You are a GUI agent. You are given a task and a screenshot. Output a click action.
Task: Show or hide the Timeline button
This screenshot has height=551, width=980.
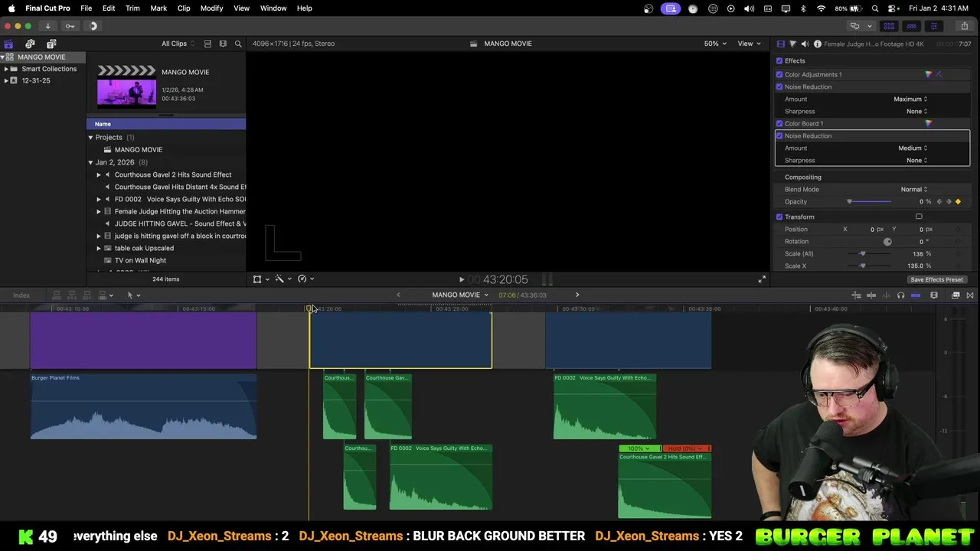911,26
